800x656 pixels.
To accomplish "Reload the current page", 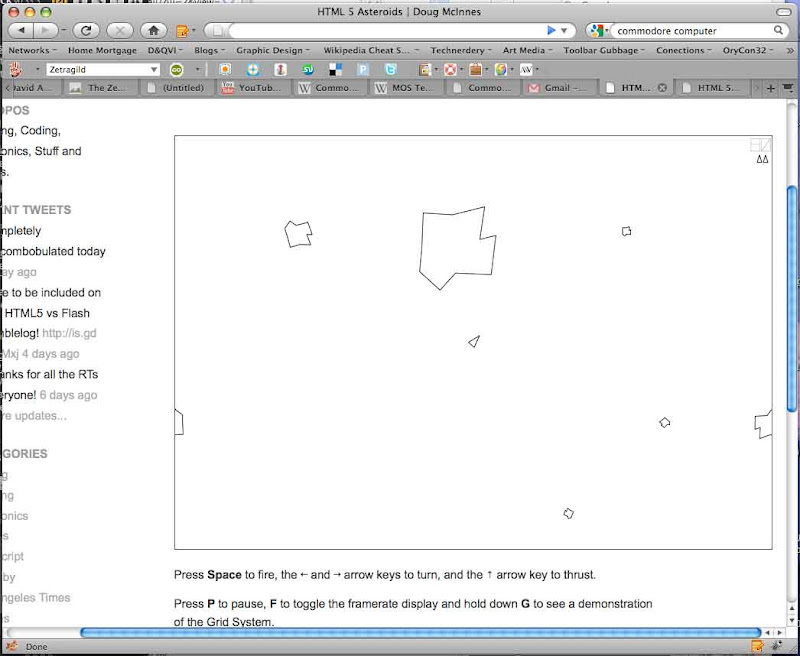I will click(x=86, y=31).
